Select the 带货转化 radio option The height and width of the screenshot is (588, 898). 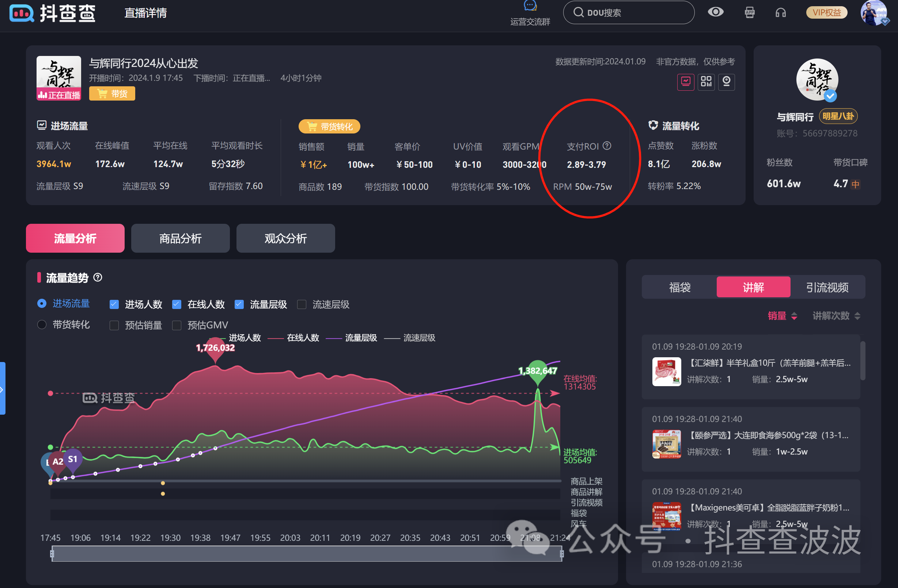coord(42,325)
